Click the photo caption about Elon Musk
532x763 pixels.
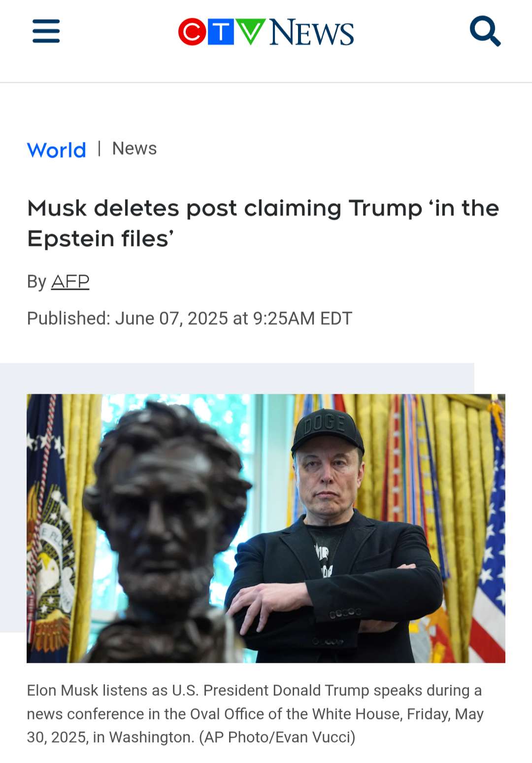pos(255,714)
